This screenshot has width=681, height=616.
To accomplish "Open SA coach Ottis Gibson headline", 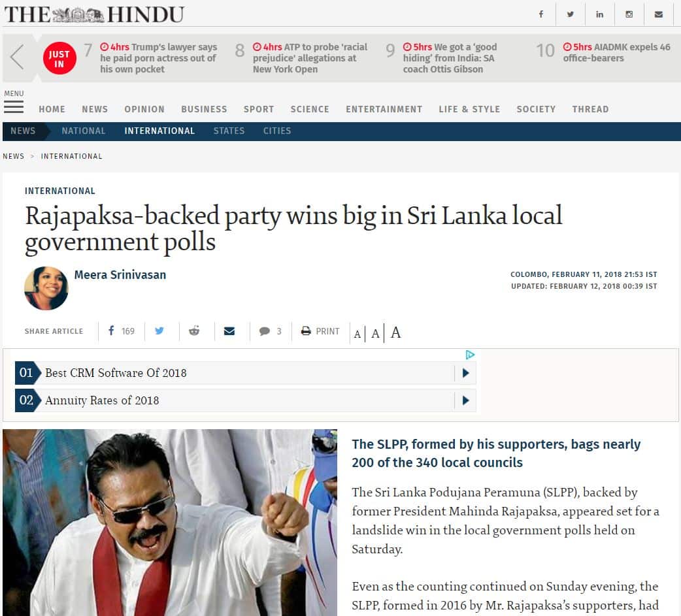I will tap(450, 58).
